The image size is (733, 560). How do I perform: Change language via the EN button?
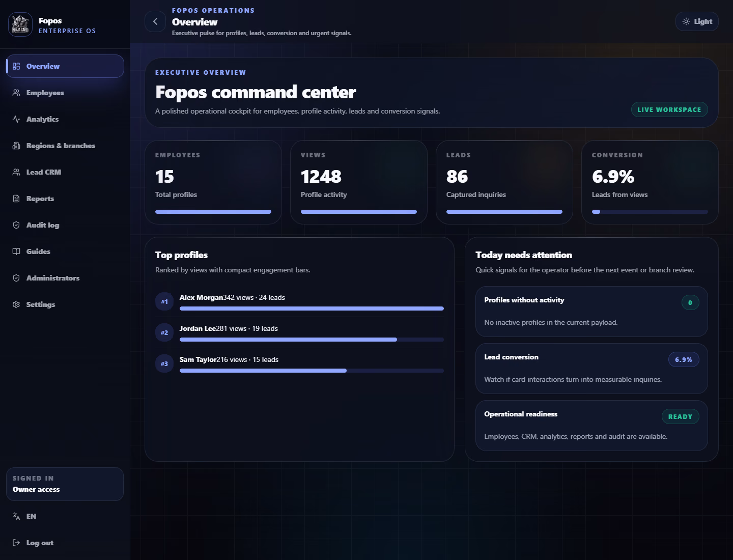click(65, 516)
